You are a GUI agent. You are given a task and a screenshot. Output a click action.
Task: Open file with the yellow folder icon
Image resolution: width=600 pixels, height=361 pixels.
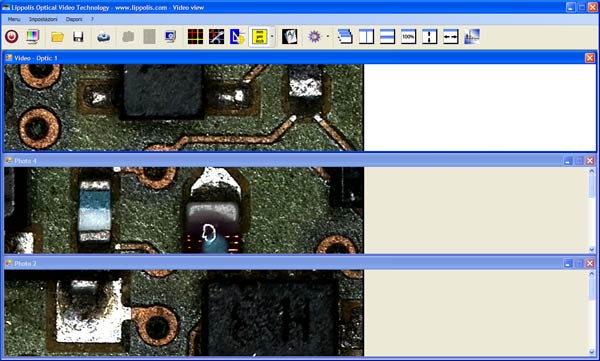57,37
